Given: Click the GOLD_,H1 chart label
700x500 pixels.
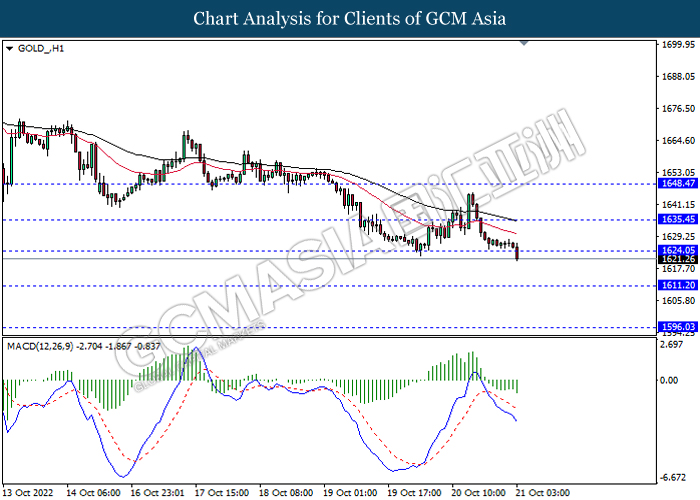Looking at the screenshot, I should coord(41,49).
